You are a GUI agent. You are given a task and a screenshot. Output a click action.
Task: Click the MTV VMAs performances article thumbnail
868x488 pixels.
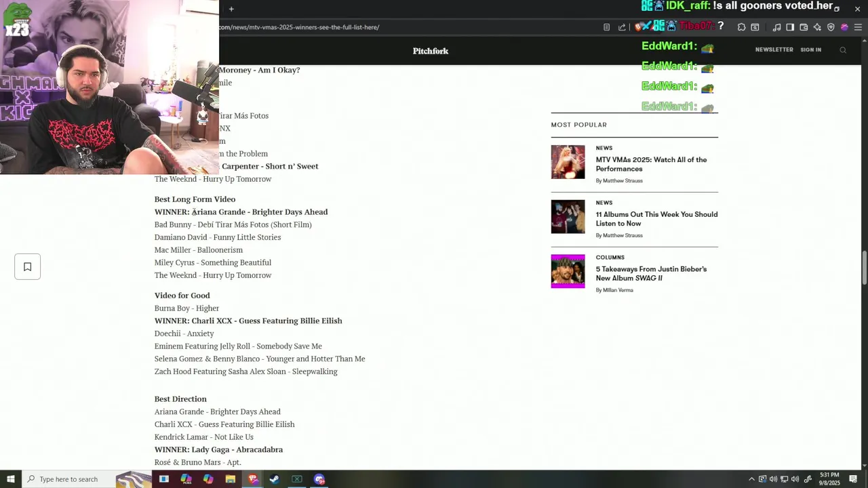tap(568, 162)
